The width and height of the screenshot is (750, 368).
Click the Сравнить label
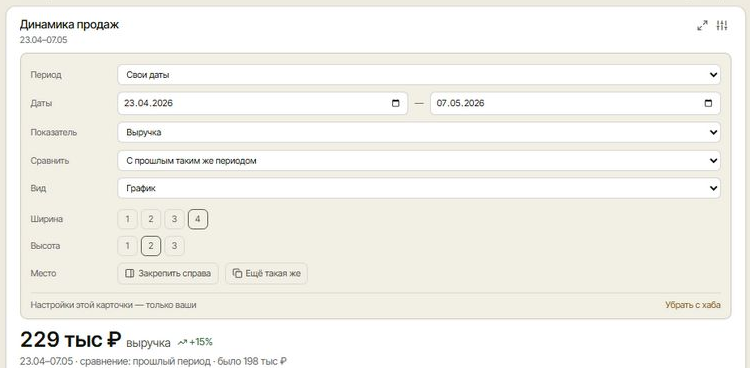50,161
